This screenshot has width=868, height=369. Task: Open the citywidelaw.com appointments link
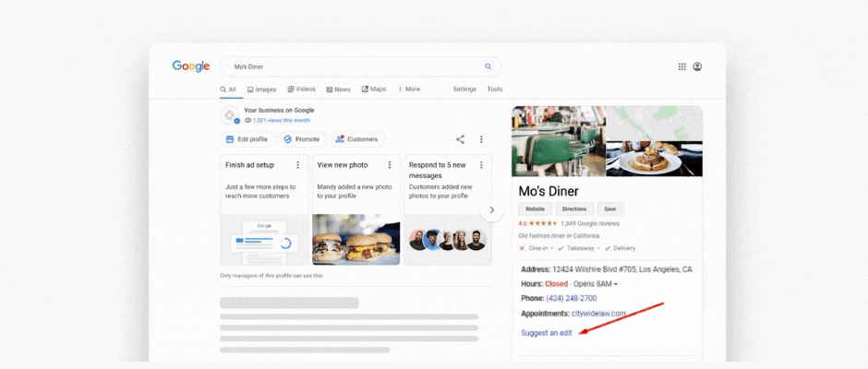pos(598,313)
